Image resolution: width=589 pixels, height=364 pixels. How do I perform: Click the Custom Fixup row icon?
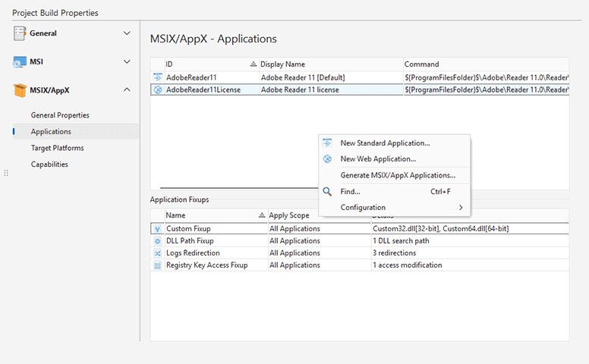tap(158, 229)
